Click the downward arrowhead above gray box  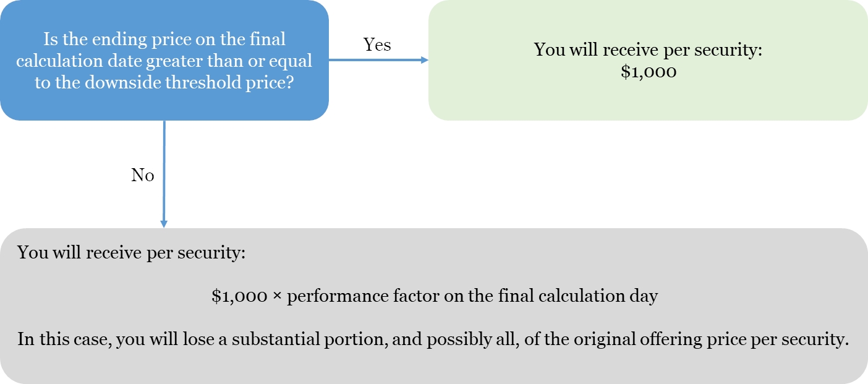(x=164, y=224)
